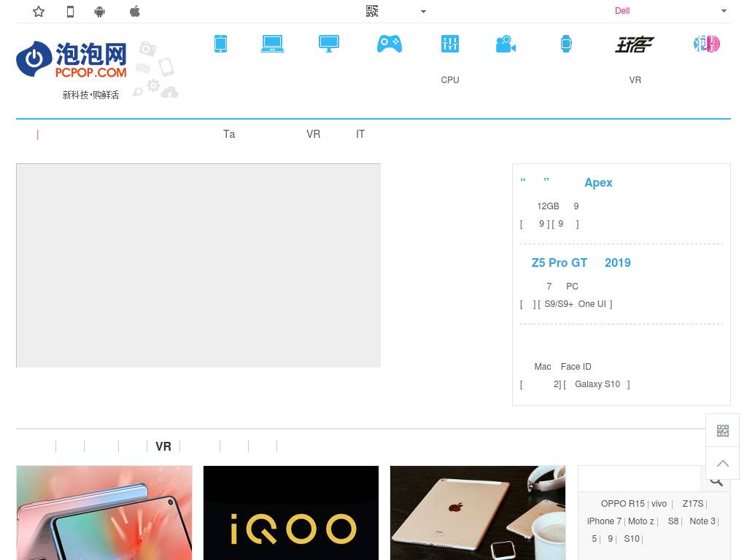Viewport: 747px width, 560px height.
Task: Go to the PCPOP.COM homepage logo
Action: tap(71, 59)
